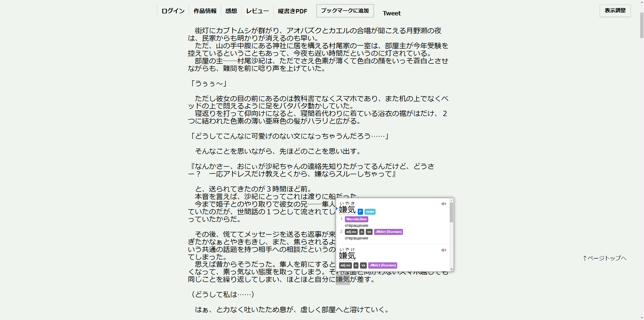The height and width of the screenshot is (320, 644).
Task: Click the news frequency tag
Action: tap(370, 212)
